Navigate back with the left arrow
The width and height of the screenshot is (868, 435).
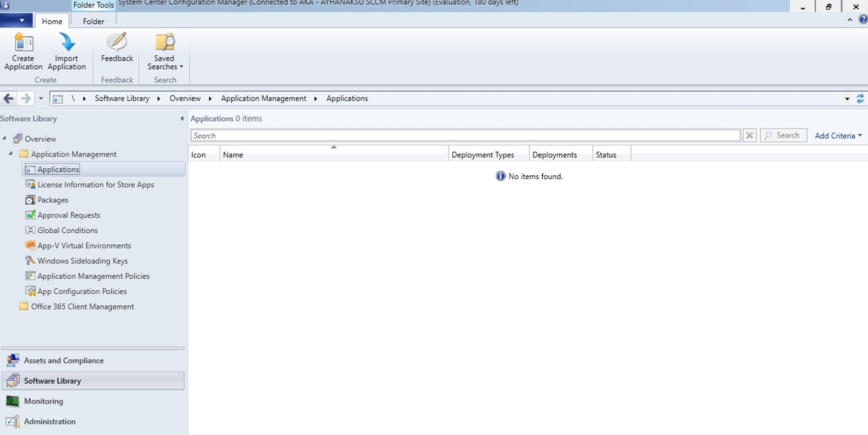pos(9,99)
